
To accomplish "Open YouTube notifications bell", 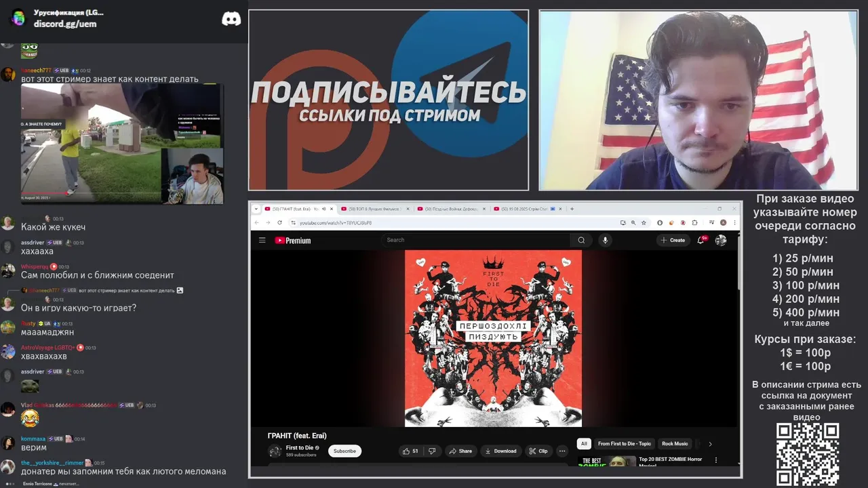I will pos(701,240).
